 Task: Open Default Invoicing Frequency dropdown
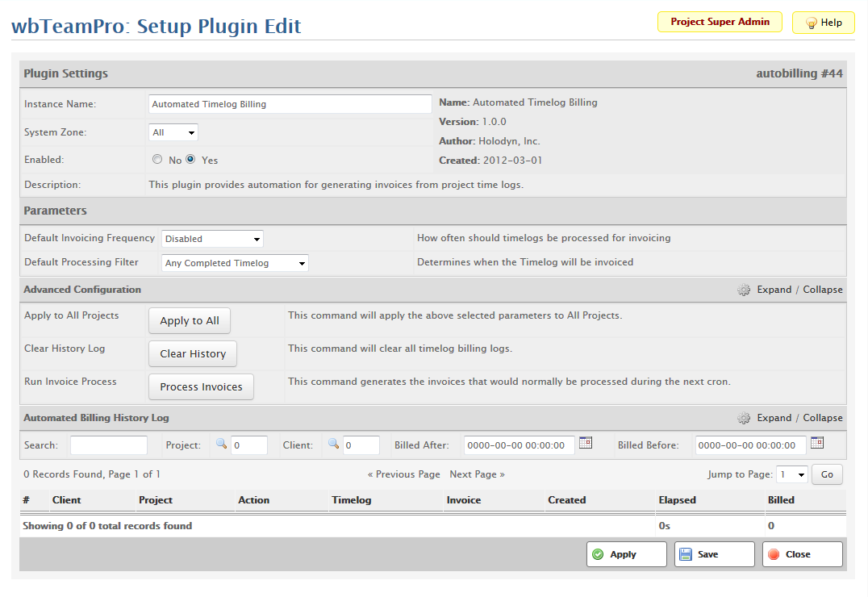pyautogui.click(x=212, y=239)
